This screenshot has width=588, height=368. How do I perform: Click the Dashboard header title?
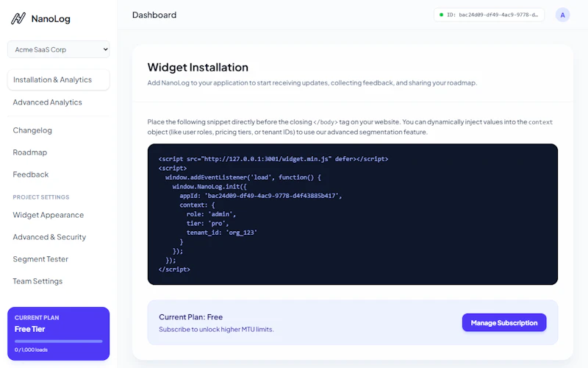(x=154, y=15)
